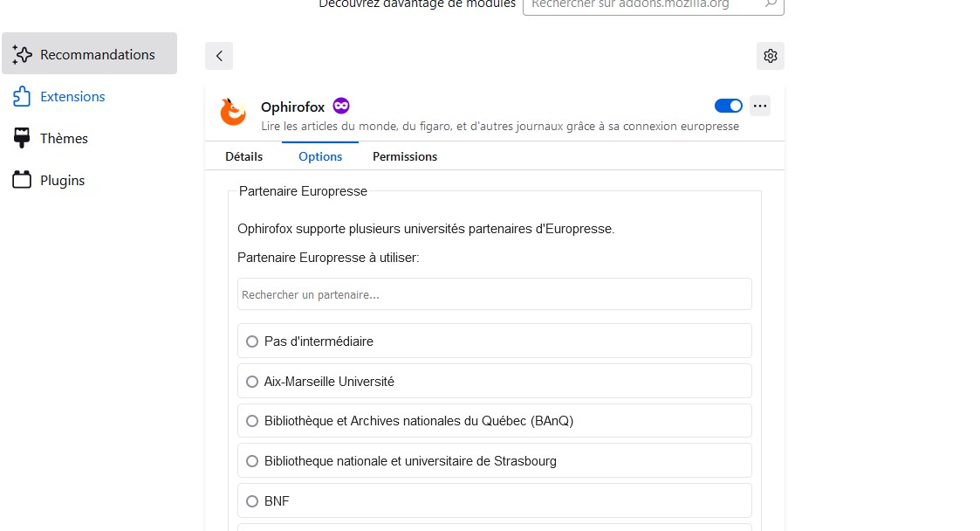Click the Options tab

point(320,156)
